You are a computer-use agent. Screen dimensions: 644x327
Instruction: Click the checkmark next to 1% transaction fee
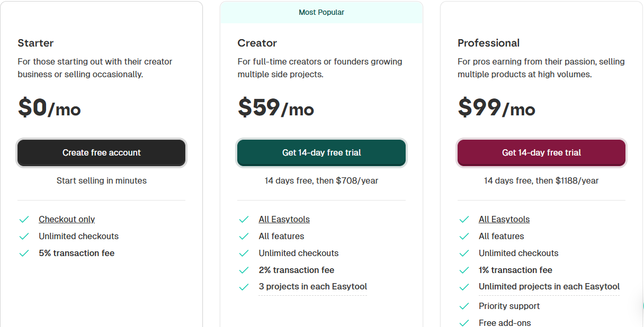(x=464, y=270)
